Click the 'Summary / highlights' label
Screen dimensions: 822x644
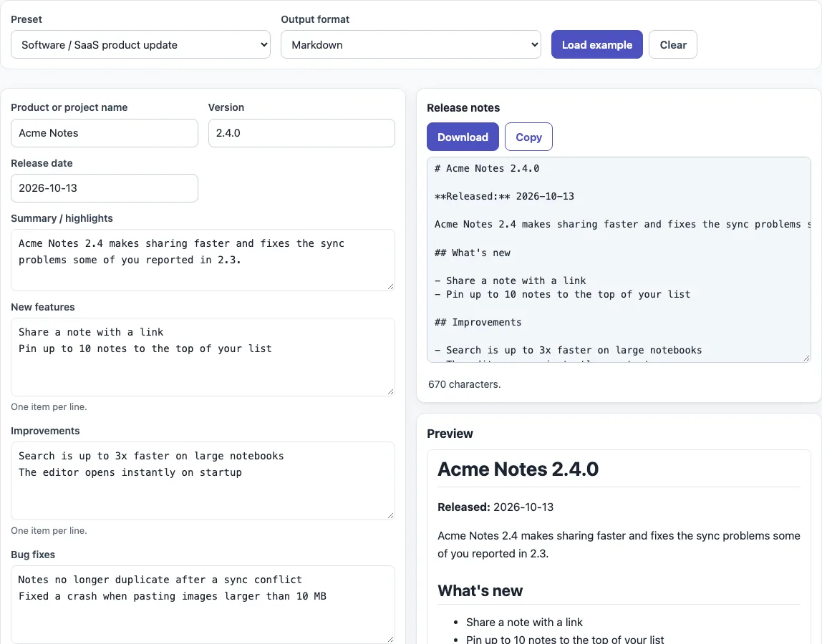(62, 218)
